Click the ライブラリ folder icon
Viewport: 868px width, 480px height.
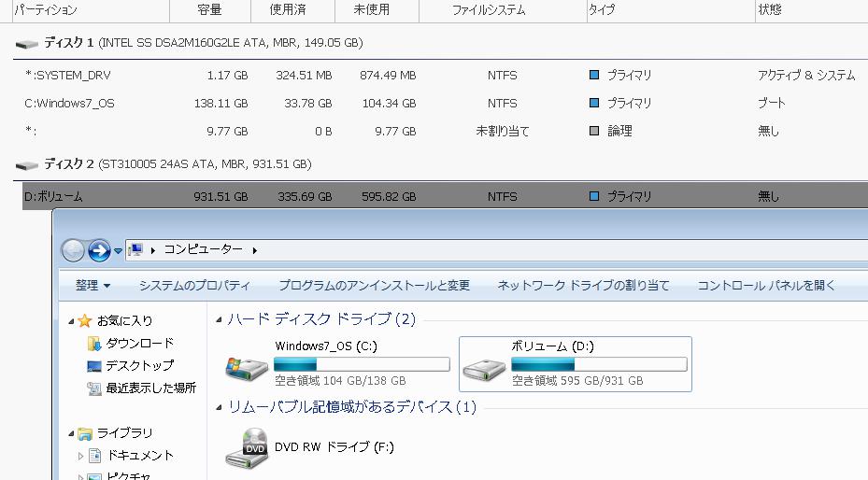click(85, 433)
